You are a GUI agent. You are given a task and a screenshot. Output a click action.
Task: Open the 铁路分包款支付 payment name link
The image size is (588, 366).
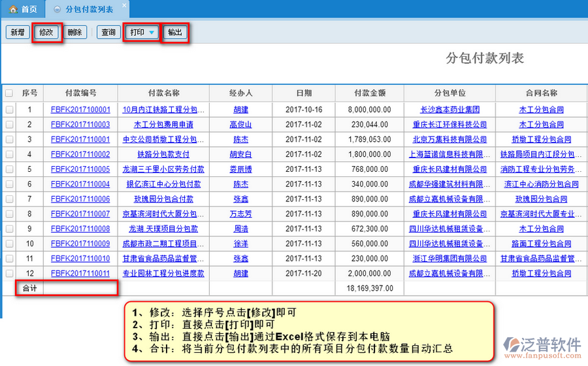click(x=163, y=154)
